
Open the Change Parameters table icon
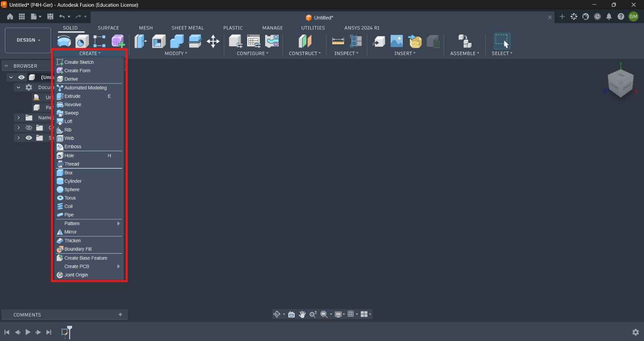click(254, 41)
